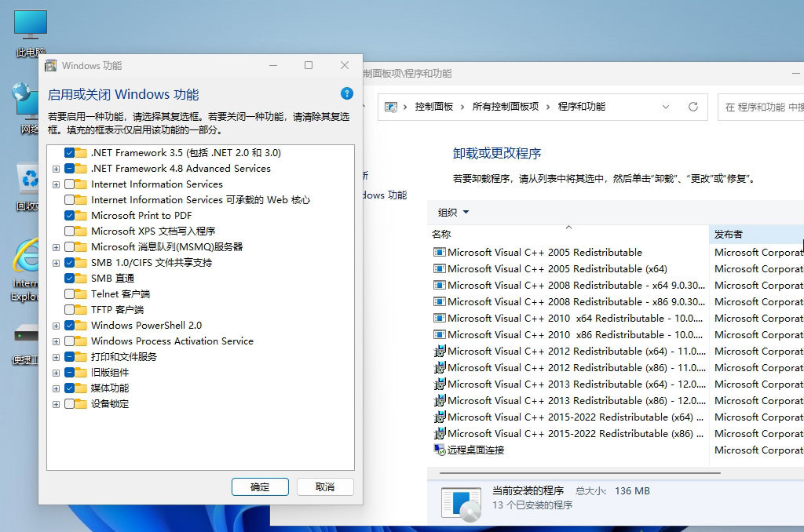The image size is (804, 532).
Task: Enable the Telnet 客户端 checkbox
Action: tap(70, 294)
